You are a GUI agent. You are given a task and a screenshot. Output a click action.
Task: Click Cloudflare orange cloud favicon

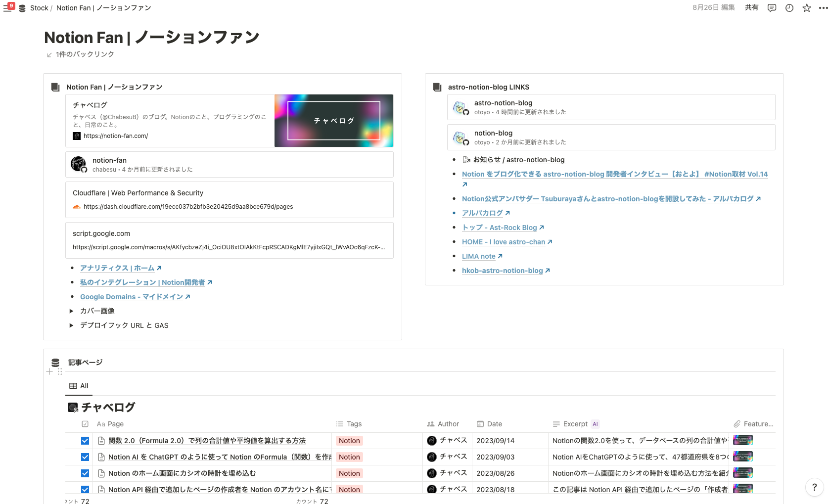tap(77, 207)
